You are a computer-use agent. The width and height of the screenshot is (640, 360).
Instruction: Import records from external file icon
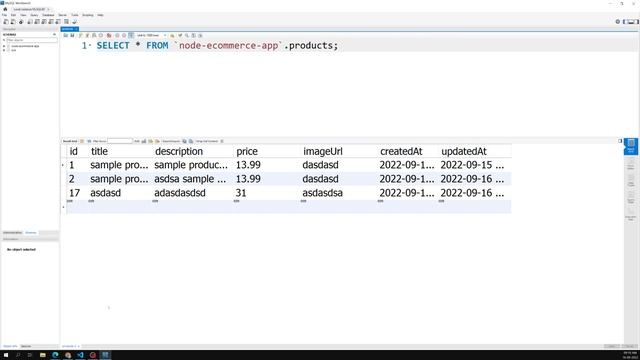tap(191, 141)
